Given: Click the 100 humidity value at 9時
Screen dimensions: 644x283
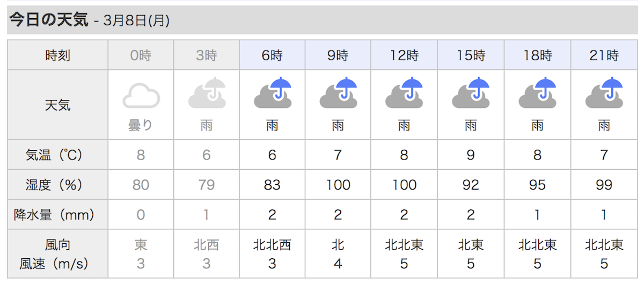Looking at the screenshot, I should coord(339,185).
